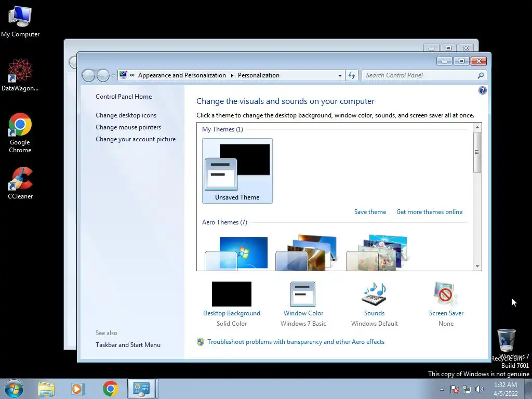
Task: Click the Show desktop strip
Action: [528, 389]
